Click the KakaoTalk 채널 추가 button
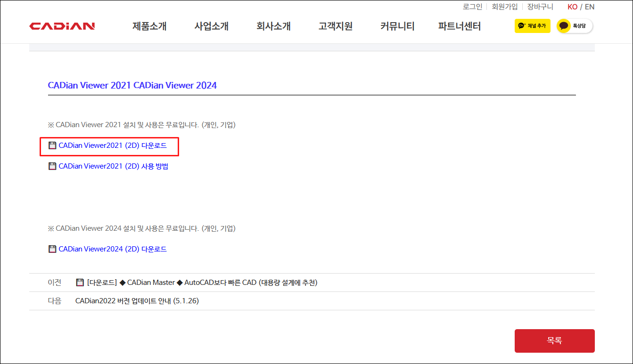The height and width of the screenshot is (364, 633). pyautogui.click(x=532, y=26)
